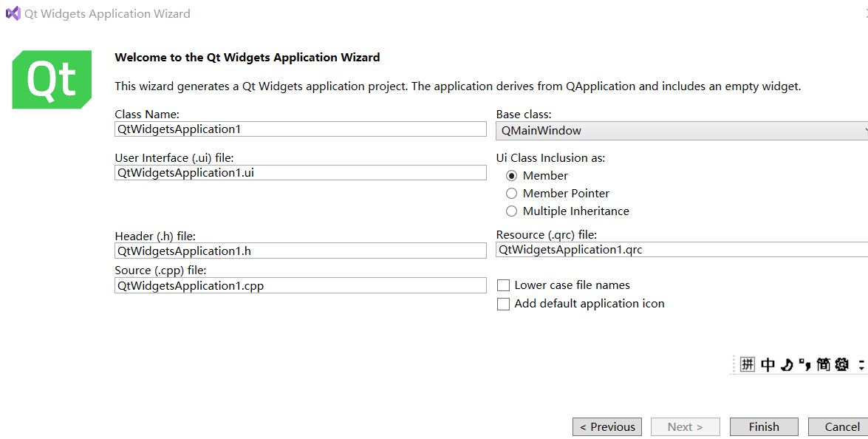This screenshot has width=868, height=439.
Task: Click the Pinyin (拼) input method icon
Action: pos(748,364)
